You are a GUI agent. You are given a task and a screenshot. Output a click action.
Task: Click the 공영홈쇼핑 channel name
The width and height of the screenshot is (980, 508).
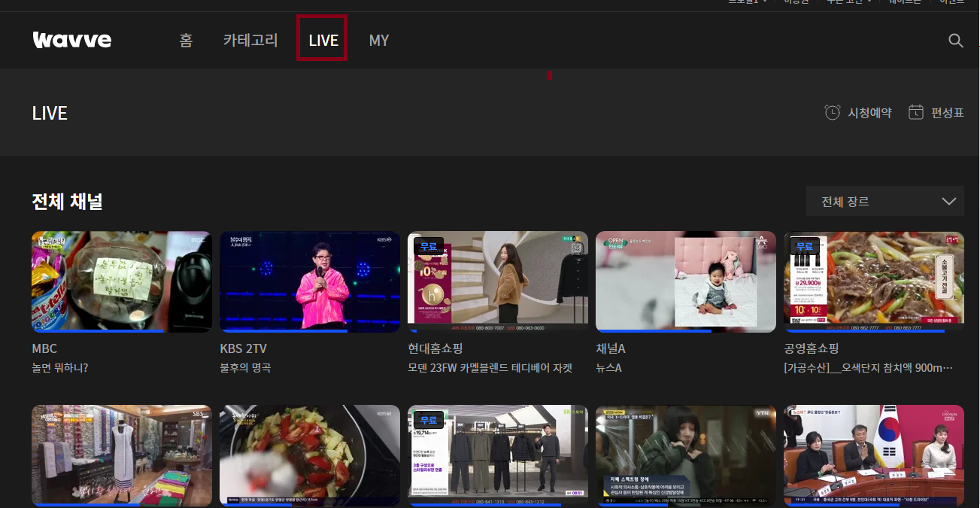812,348
